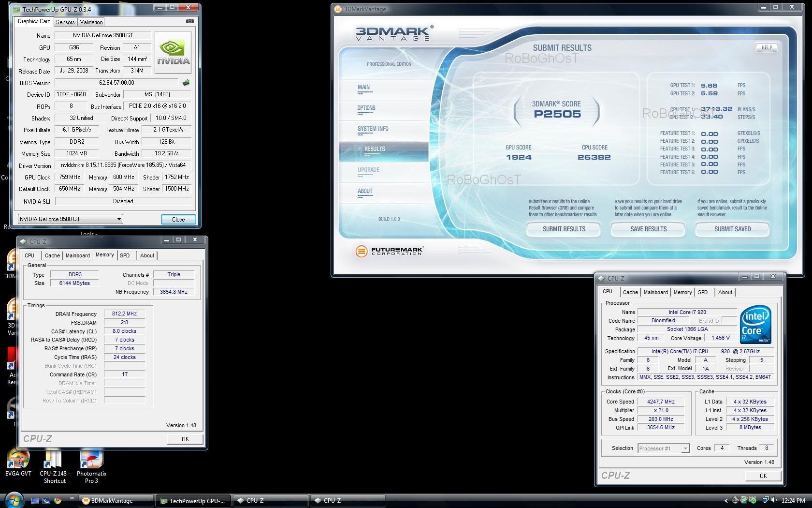Open the Mainboard tab in CPU-Z processor window
This screenshot has height=508, width=812.
656,292
